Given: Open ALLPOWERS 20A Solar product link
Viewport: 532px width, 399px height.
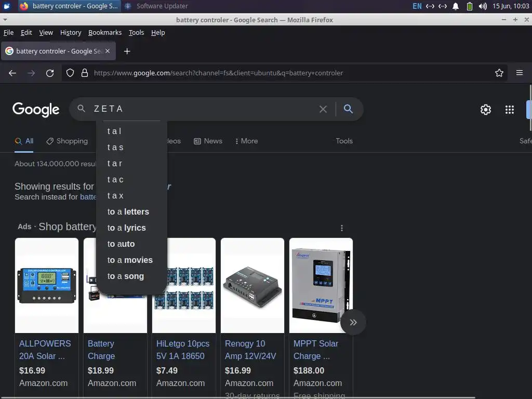Looking at the screenshot, I should coord(45,350).
